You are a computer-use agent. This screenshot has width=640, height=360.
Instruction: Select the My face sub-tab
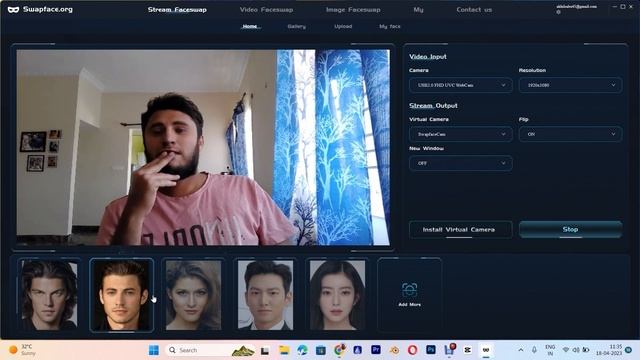(390, 26)
